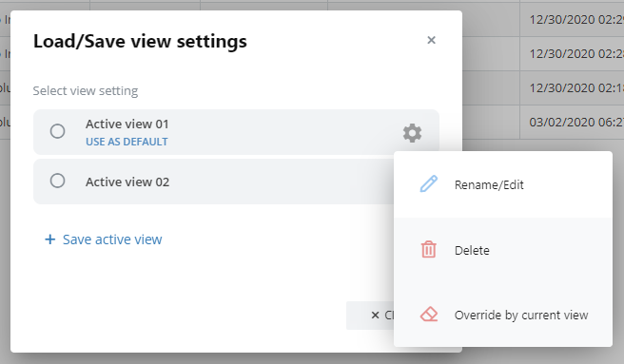
Task: Click the plus icon beside Save active view
Action: pos(49,239)
